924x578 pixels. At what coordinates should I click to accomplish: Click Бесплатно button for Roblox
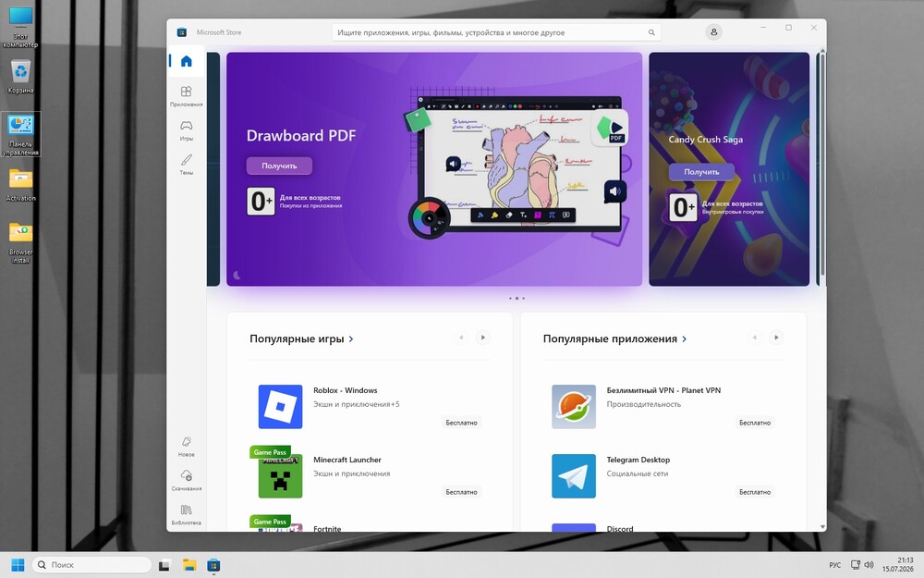[x=461, y=423]
